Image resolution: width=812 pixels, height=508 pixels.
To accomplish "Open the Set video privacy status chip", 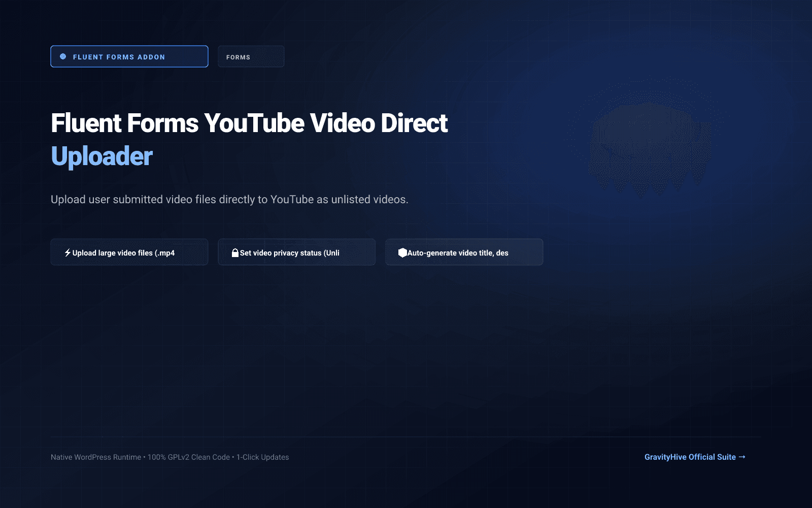I will click(297, 252).
